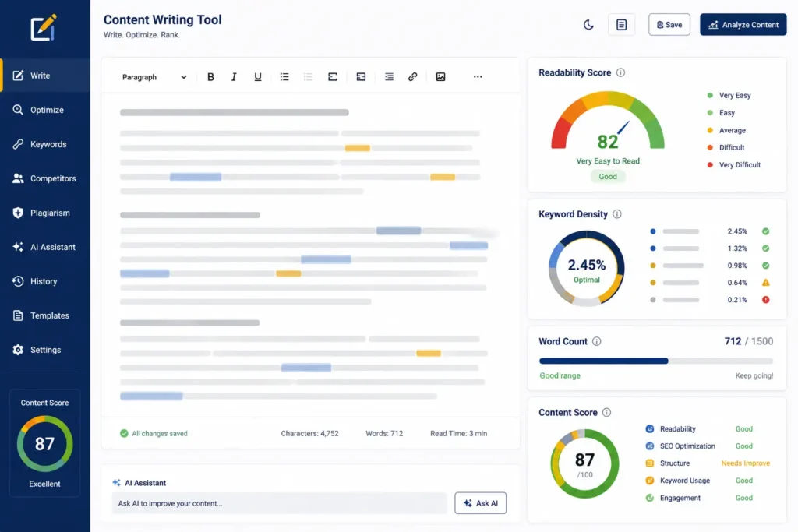Click the Needs Improve status for Structure
Image resolution: width=798 pixels, height=532 pixels.
click(745, 463)
